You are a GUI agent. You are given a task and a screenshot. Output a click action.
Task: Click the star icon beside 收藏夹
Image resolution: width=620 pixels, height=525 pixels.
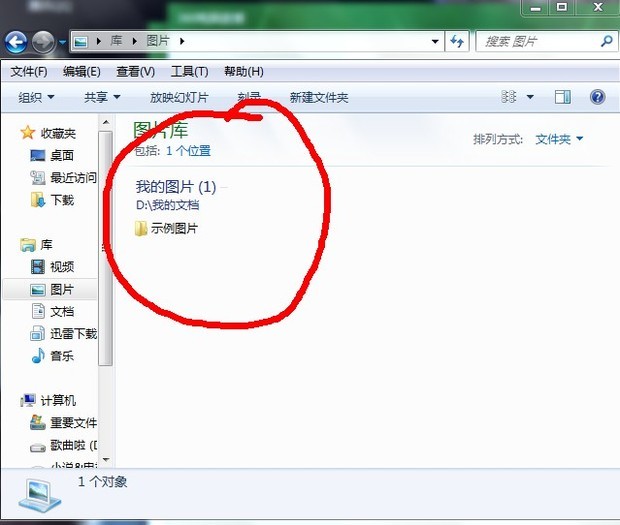pos(28,133)
